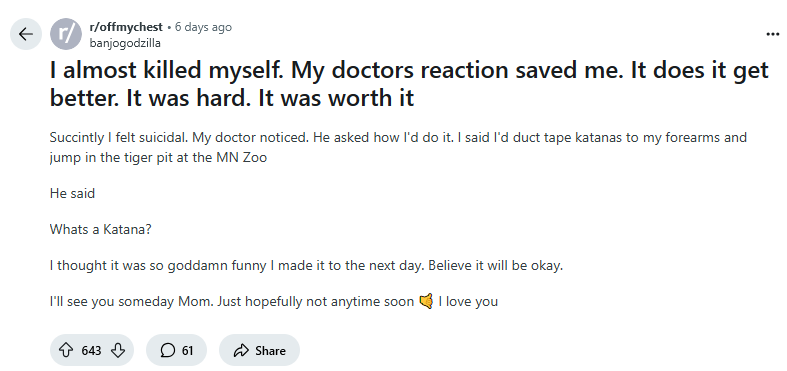The width and height of the screenshot is (787, 371).
Task: Open the three-dot post options menu
Action: pyautogui.click(x=772, y=34)
